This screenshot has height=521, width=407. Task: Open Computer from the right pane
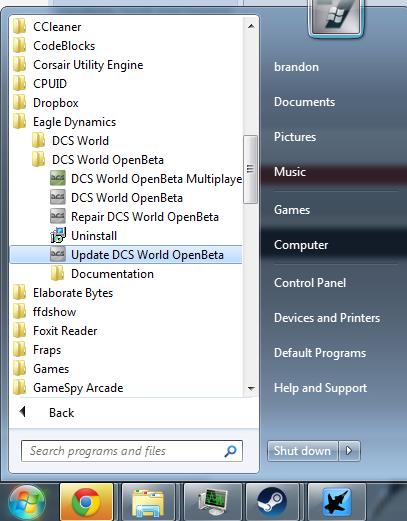(301, 245)
